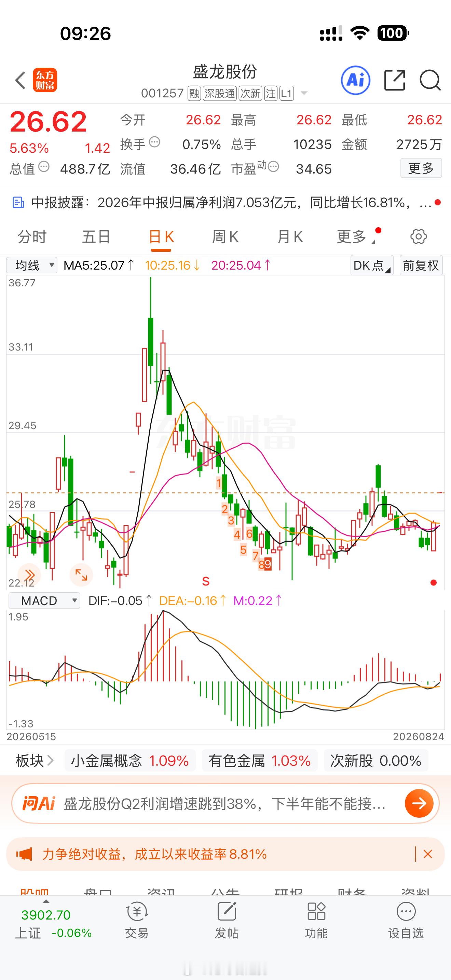Tap the S sell marker on chart
The width and height of the screenshot is (451, 980).
pos(206,581)
